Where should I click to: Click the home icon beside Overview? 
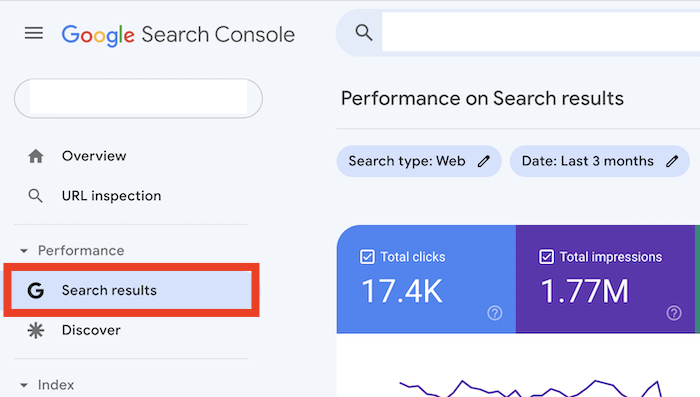(x=36, y=156)
